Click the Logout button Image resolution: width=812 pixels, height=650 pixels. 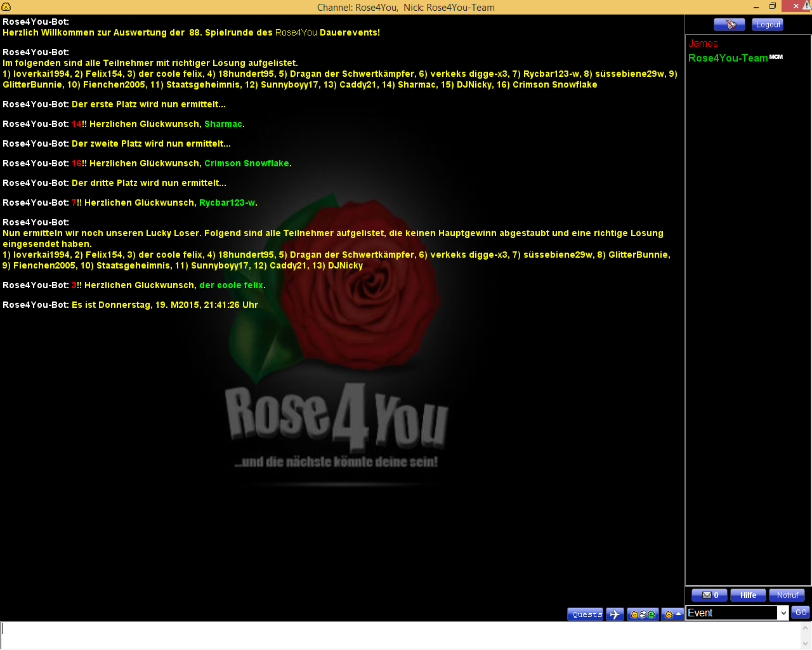768,25
